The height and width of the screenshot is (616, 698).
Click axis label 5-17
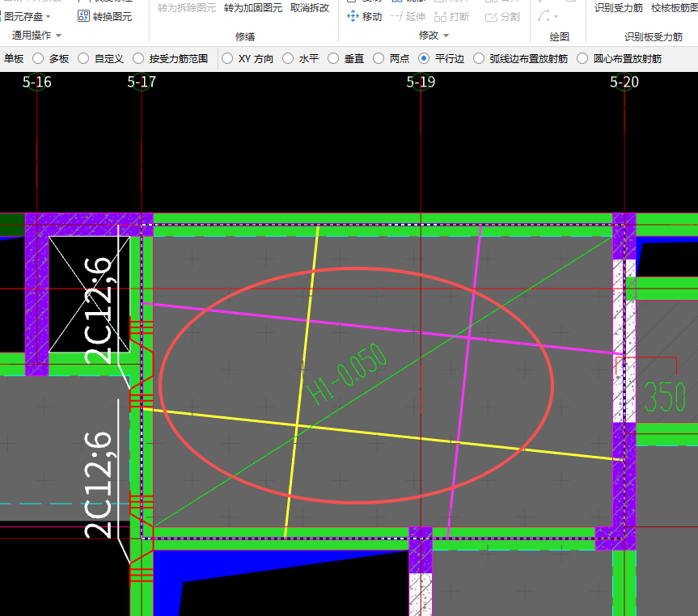click(142, 82)
